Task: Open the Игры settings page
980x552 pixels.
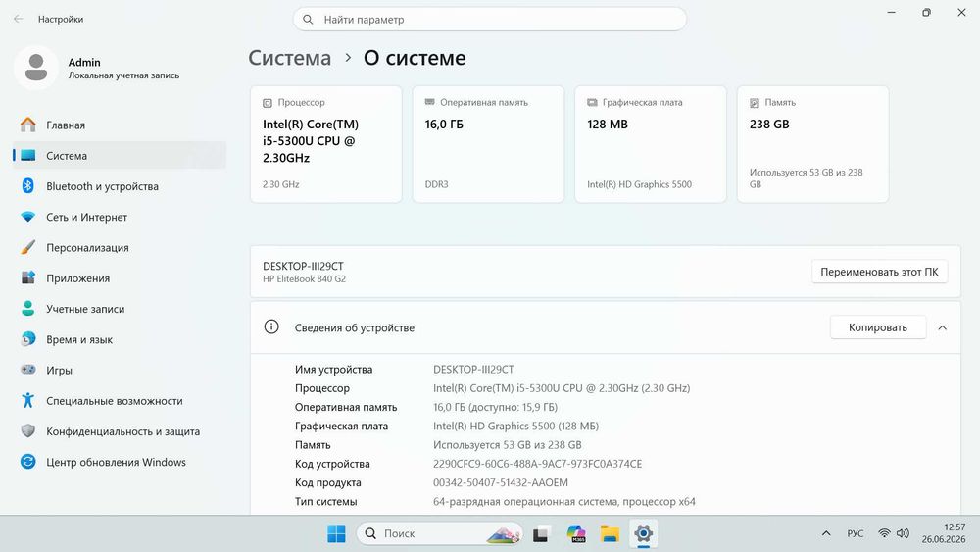Action: 120,370
